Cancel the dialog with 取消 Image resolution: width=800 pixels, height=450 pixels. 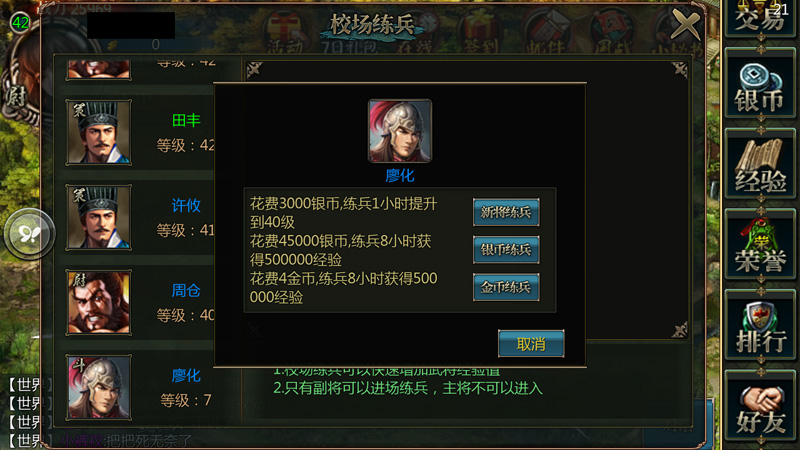pyautogui.click(x=531, y=344)
